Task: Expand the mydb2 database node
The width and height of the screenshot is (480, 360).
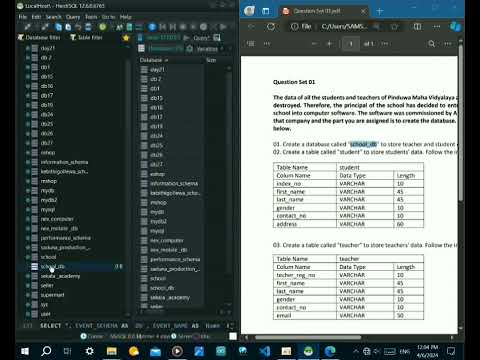Action: (x=28, y=200)
